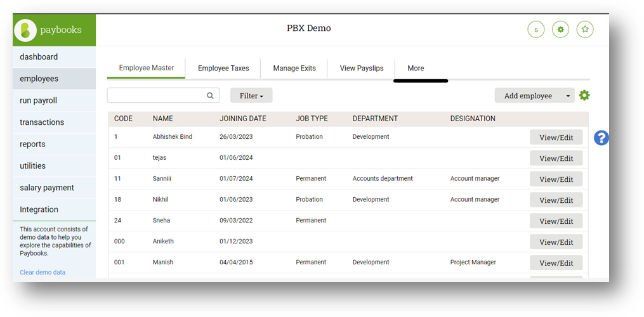This screenshot has height=317, width=644.
Task: Click the search magnifier icon
Action: point(210,96)
